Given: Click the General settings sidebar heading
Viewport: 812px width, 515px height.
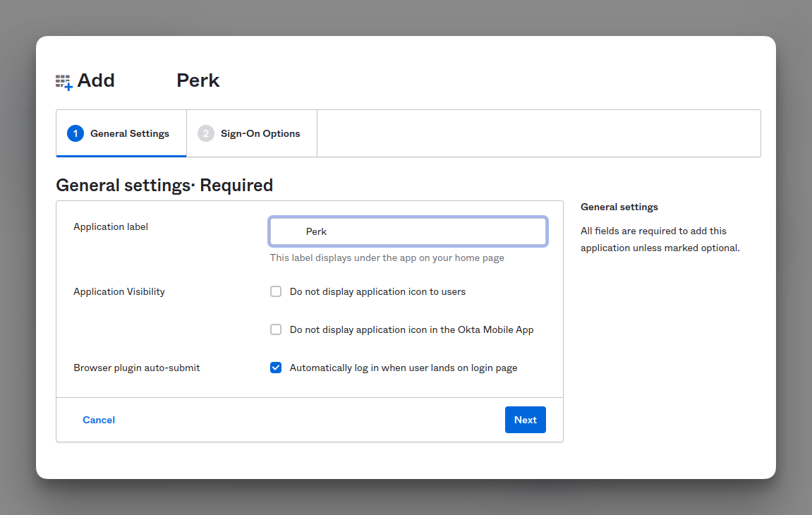Looking at the screenshot, I should (x=619, y=207).
